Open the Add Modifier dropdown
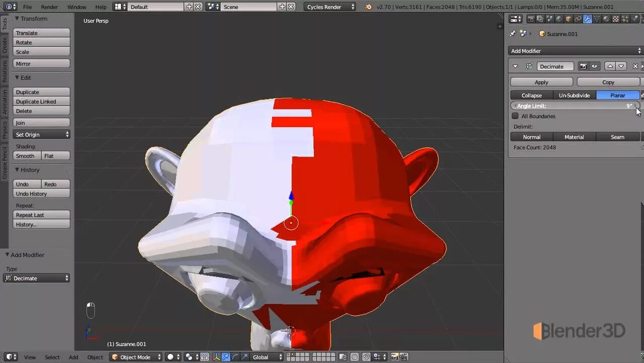 [x=576, y=51]
